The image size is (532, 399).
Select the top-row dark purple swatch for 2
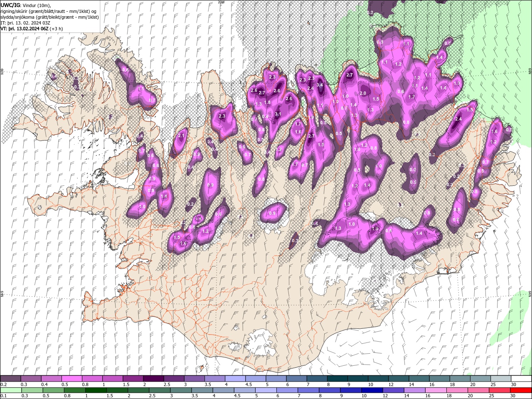(153, 379)
